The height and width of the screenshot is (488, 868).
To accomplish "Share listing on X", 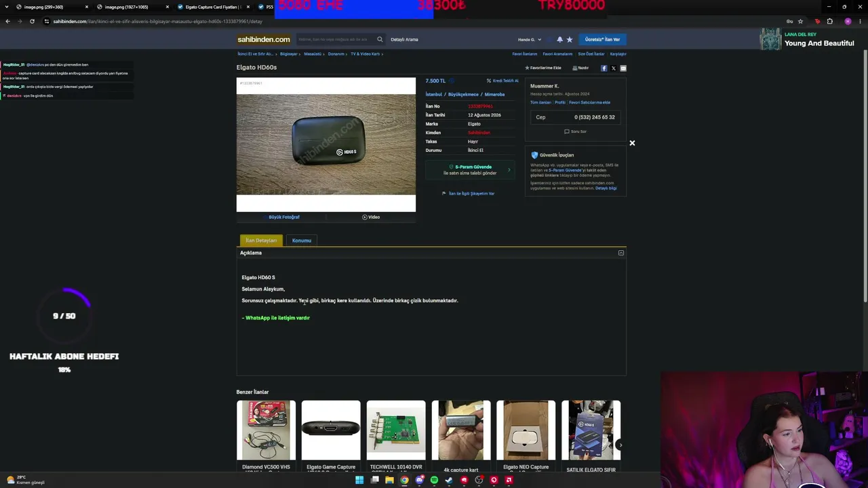I will click(614, 68).
